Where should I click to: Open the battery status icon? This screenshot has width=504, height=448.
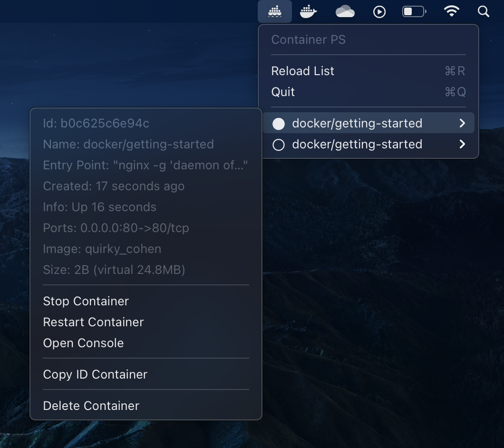click(x=414, y=12)
